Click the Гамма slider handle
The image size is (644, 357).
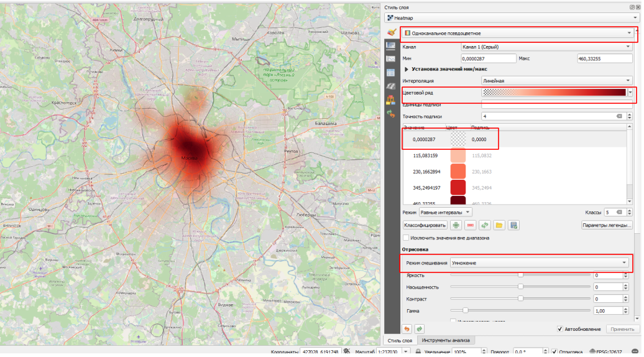click(466, 310)
